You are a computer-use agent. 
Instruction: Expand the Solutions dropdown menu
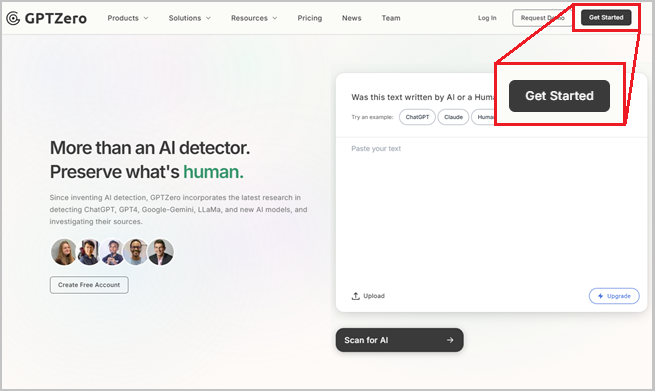pos(190,18)
